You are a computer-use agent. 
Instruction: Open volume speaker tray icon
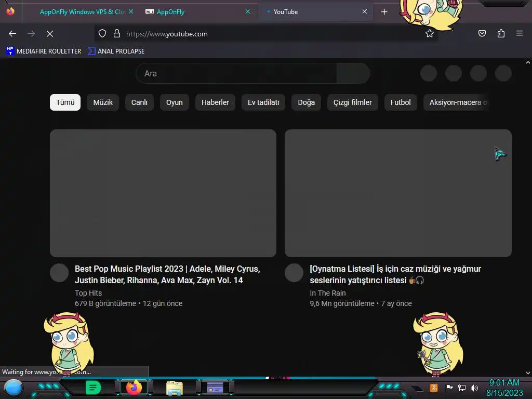pos(474,388)
